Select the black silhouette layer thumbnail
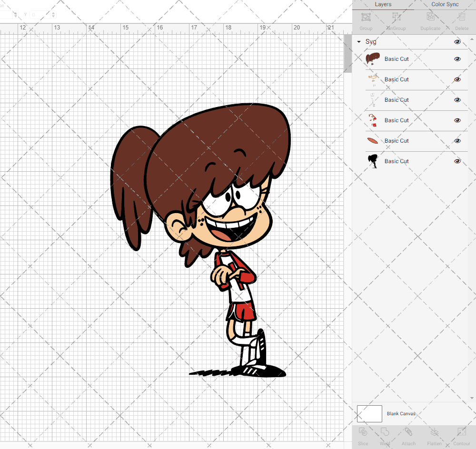Image resolution: width=476 pixels, height=449 pixels. [x=373, y=161]
